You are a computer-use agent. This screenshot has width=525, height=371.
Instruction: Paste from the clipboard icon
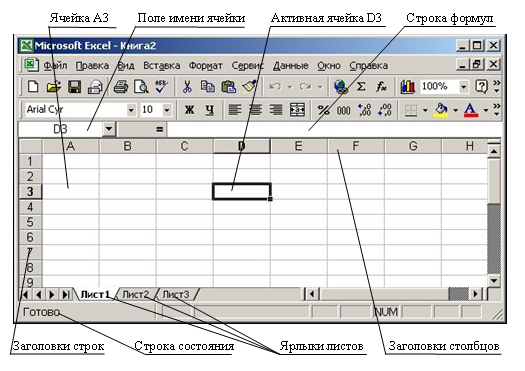coord(229,87)
